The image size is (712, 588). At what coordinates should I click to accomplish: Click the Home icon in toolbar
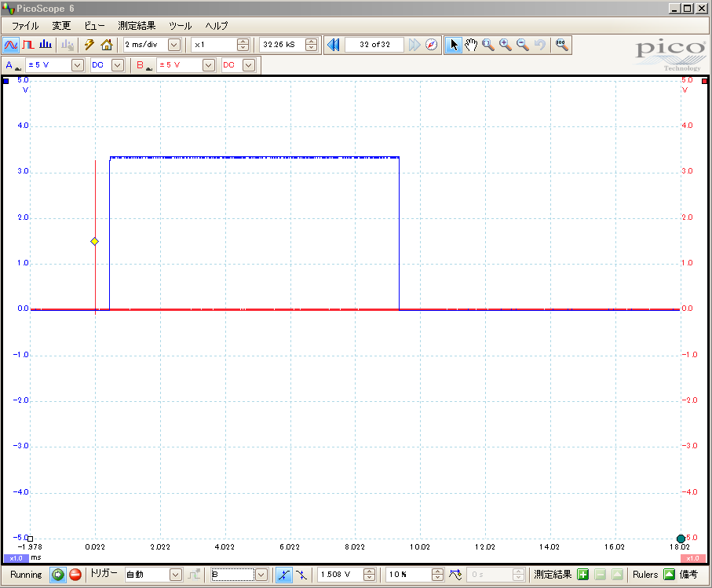107,45
